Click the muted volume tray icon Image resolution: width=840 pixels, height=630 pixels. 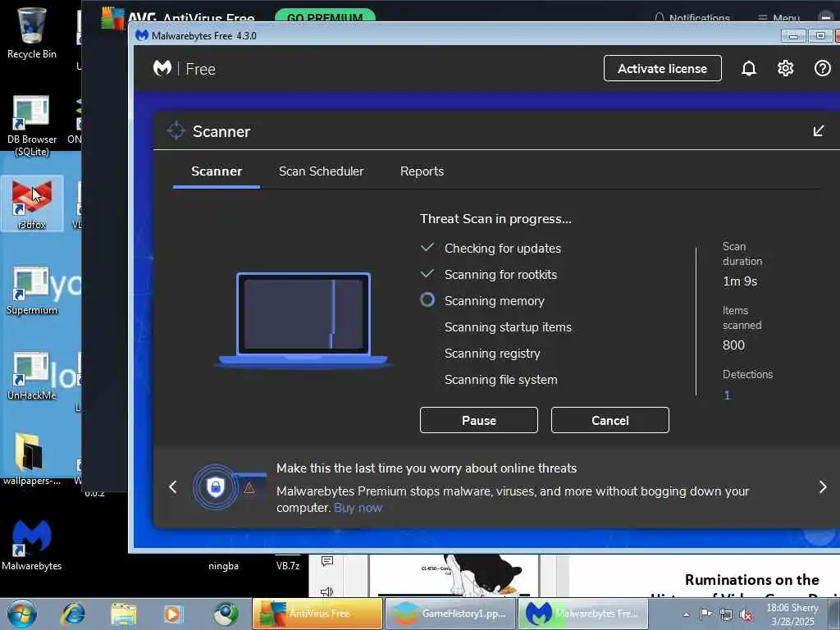[746, 614]
